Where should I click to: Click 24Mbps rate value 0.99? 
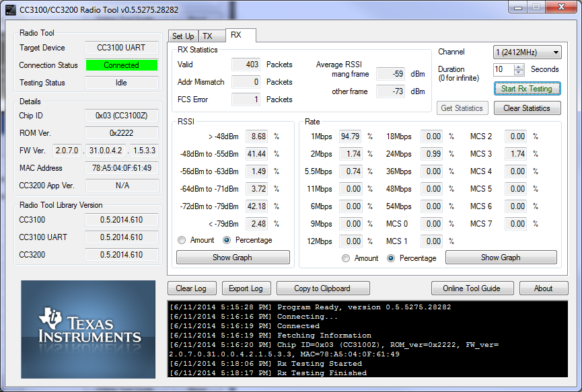[x=432, y=154]
